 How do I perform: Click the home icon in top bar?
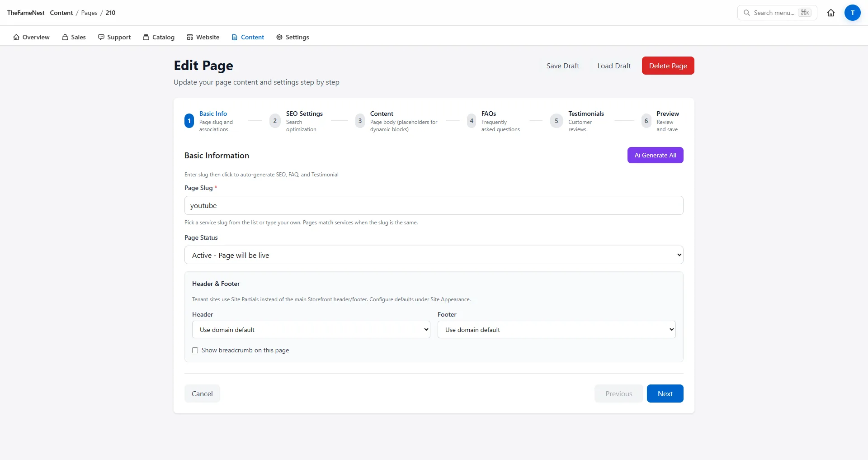[831, 13]
